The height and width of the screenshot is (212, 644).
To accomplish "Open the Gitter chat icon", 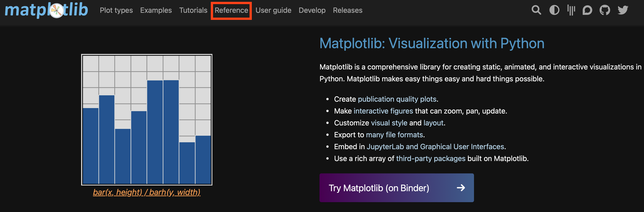I will tap(571, 10).
